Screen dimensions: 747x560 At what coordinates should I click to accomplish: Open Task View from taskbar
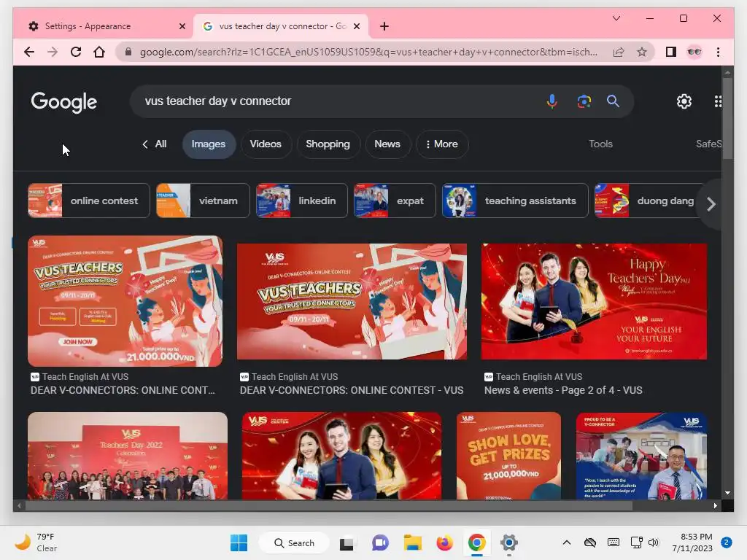pos(347,542)
